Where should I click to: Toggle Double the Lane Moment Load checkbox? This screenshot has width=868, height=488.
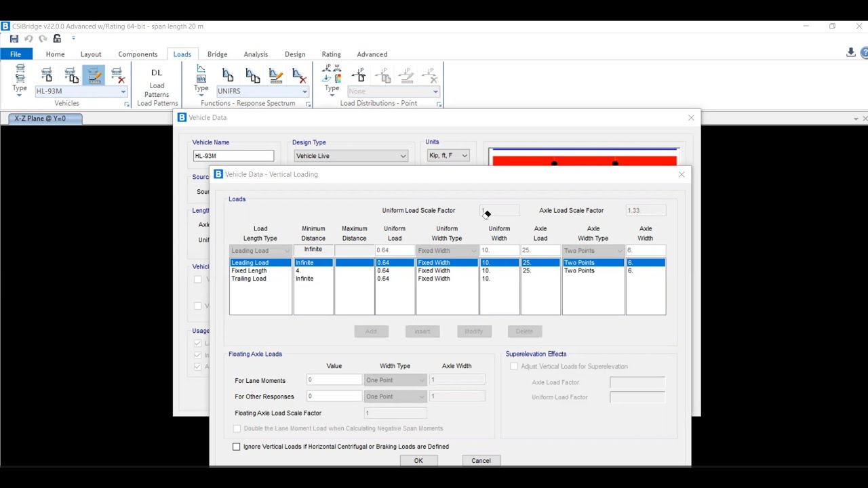pyautogui.click(x=237, y=428)
